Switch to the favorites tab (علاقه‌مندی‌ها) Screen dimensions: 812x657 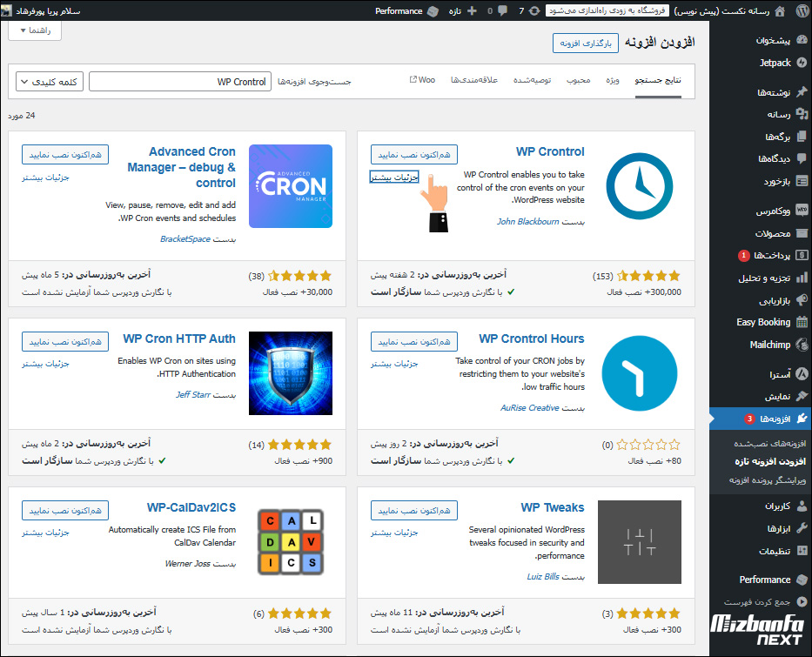point(473,80)
